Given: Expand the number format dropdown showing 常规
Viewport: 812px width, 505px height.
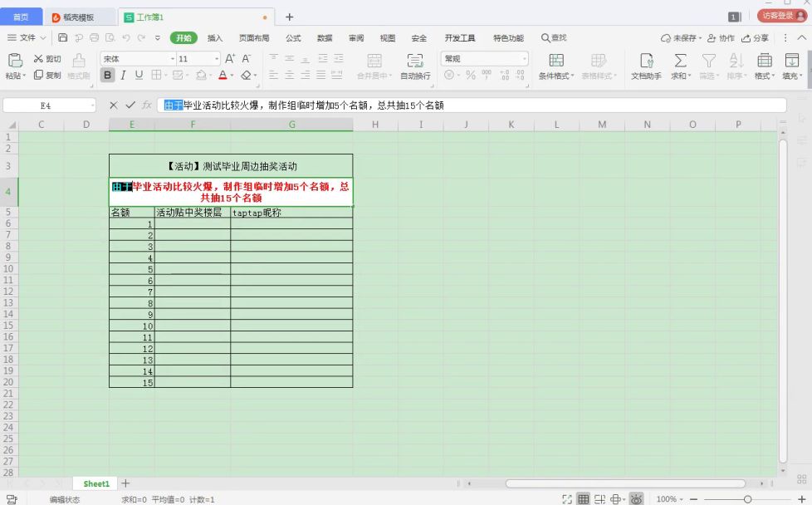Looking at the screenshot, I should (484, 59).
